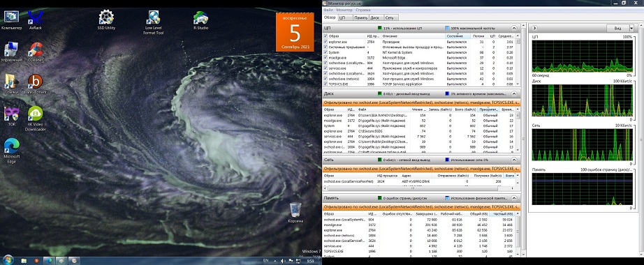The height and width of the screenshot is (265, 644).
Task: Open File Explorer from the taskbar
Action: click(24, 261)
